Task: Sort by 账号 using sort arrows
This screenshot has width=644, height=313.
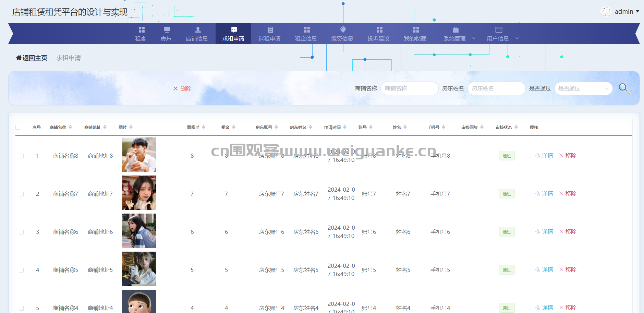Action: coord(371,127)
